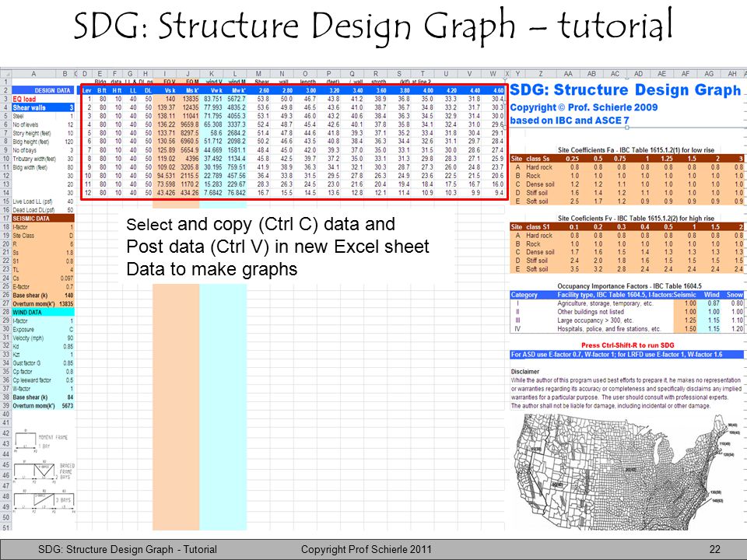Click the SDG: Structure Design Graph spreadsheet title
This screenshot has height=560, width=747.
625,89
